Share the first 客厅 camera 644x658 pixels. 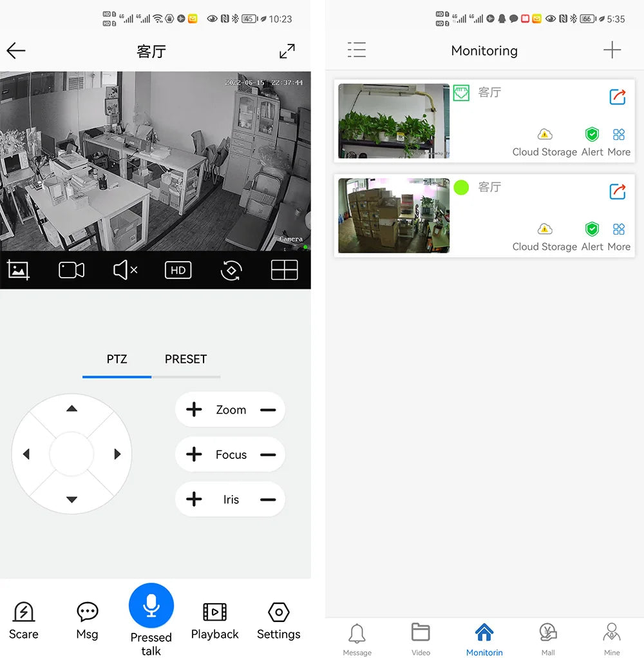point(617,97)
